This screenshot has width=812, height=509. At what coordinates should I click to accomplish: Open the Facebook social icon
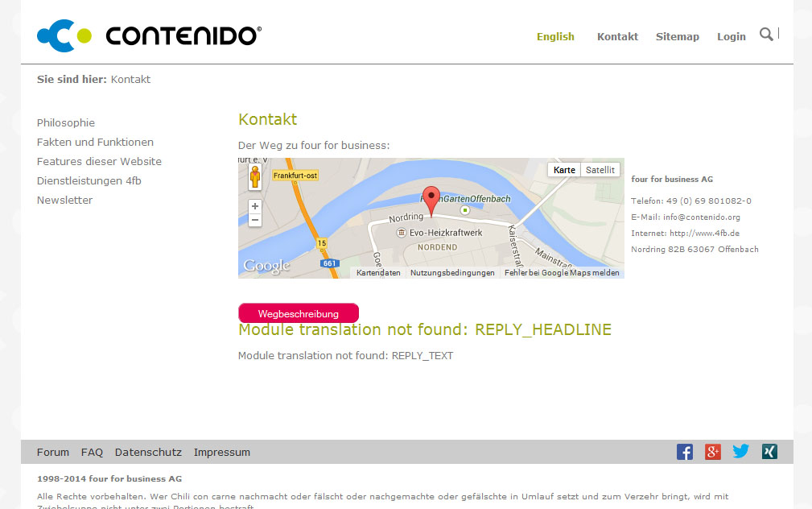[685, 452]
